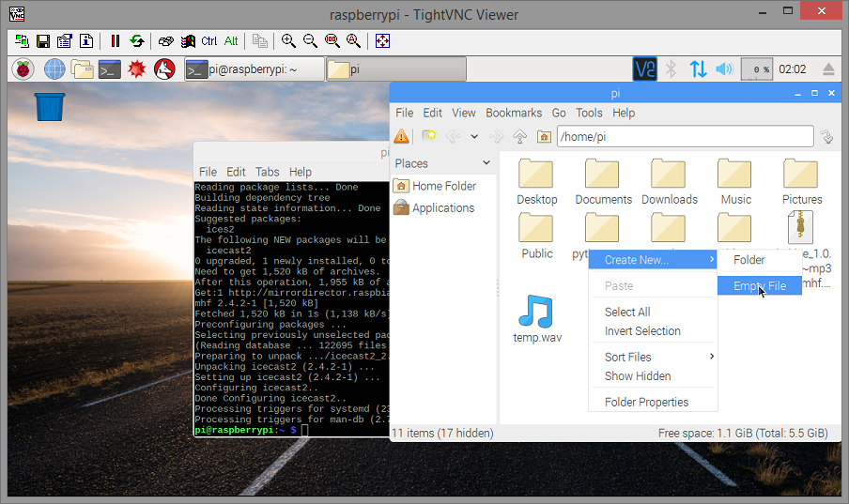Image resolution: width=849 pixels, height=504 pixels.
Task: Switch to pi@raspberrypi terminal taskbar button
Action: coord(255,69)
